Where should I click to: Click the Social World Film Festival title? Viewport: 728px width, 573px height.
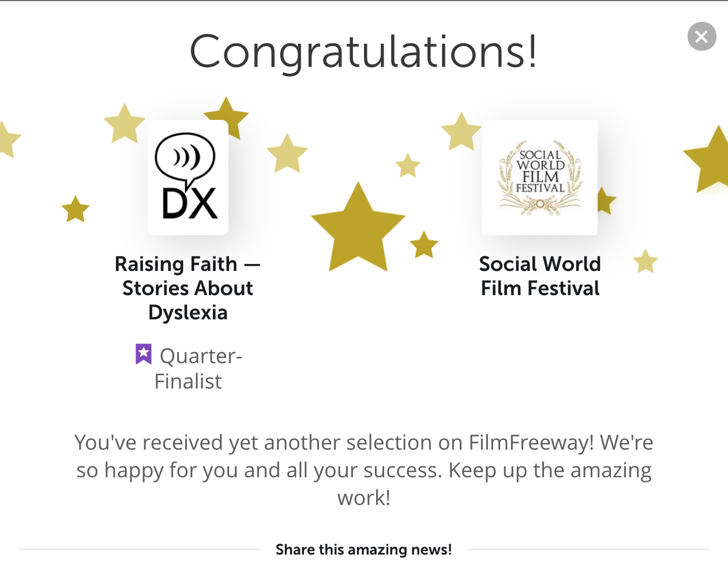[540, 276]
